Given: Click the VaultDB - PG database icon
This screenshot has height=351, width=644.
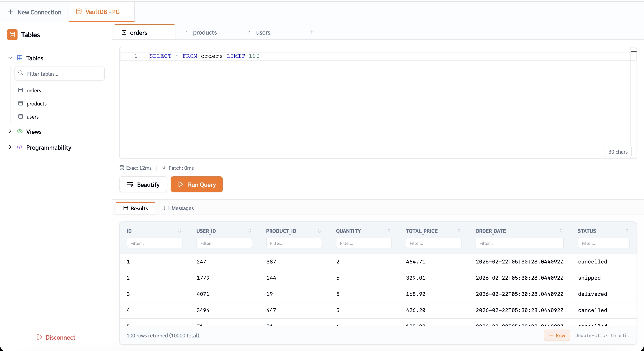Looking at the screenshot, I should pyautogui.click(x=79, y=12).
